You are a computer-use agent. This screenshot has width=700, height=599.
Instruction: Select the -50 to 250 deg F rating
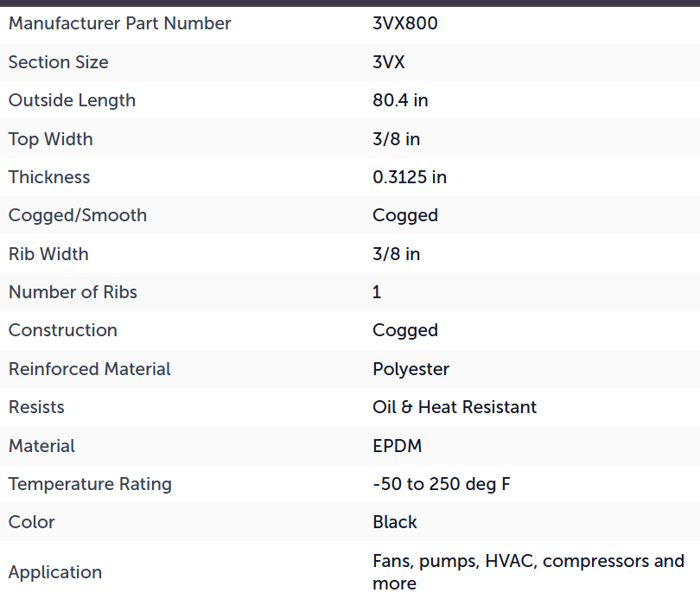tap(442, 484)
